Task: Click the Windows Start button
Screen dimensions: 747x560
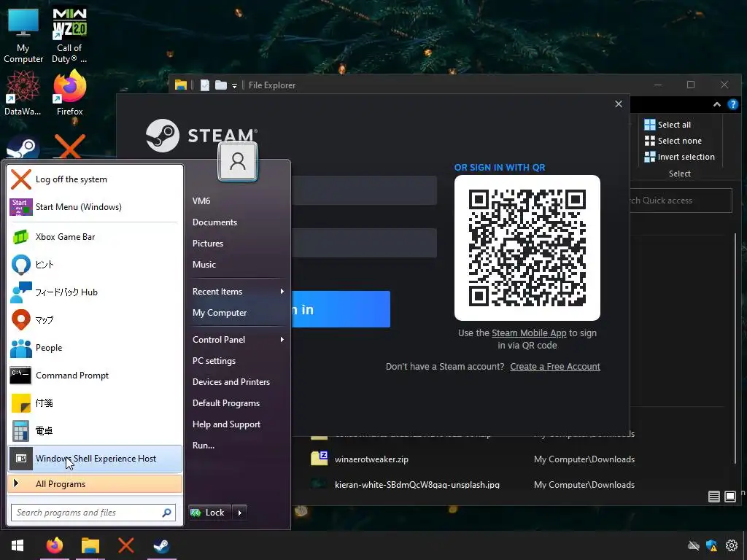Action: (x=18, y=545)
